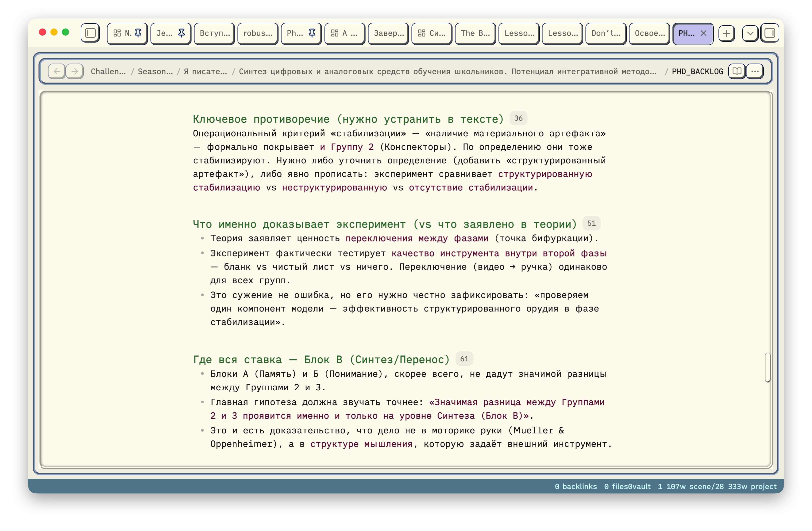Switch to reading view book icon
Viewport: 812px width, 531px height.
(x=736, y=71)
